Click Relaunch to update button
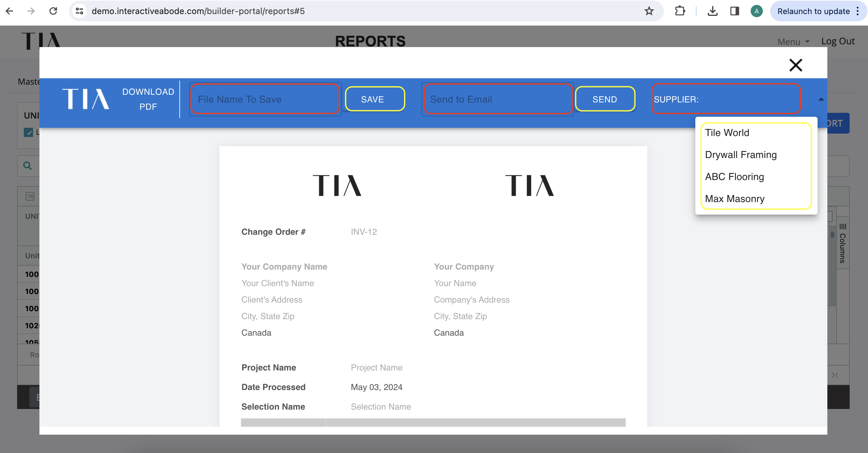The image size is (868, 453). [813, 11]
